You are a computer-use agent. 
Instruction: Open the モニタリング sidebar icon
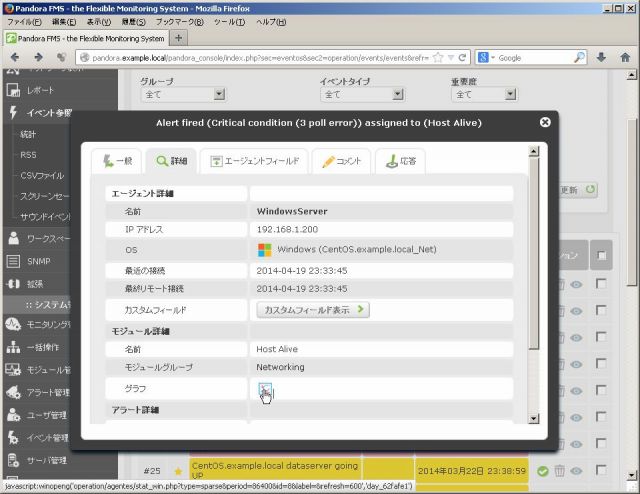(13, 325)
